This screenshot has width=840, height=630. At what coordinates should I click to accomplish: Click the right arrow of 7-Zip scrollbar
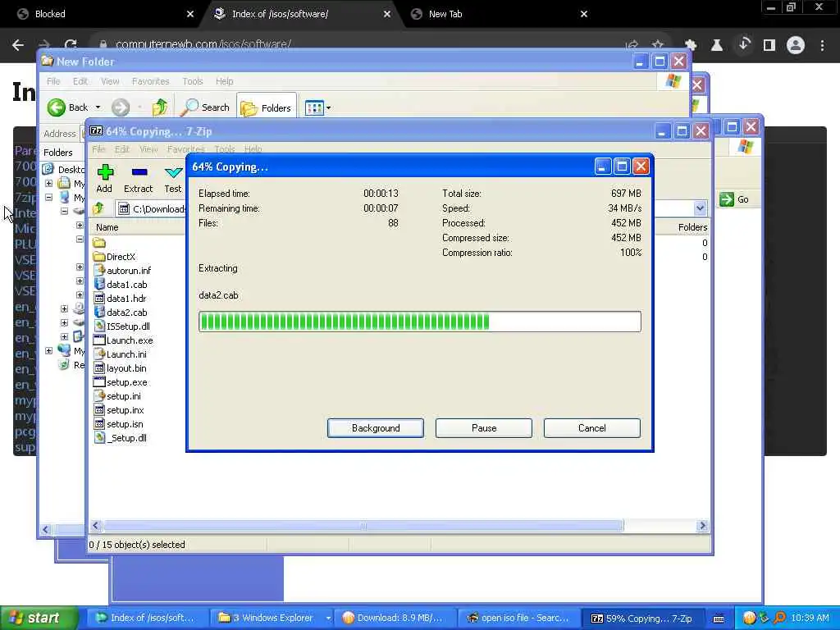tap(702, 526)
